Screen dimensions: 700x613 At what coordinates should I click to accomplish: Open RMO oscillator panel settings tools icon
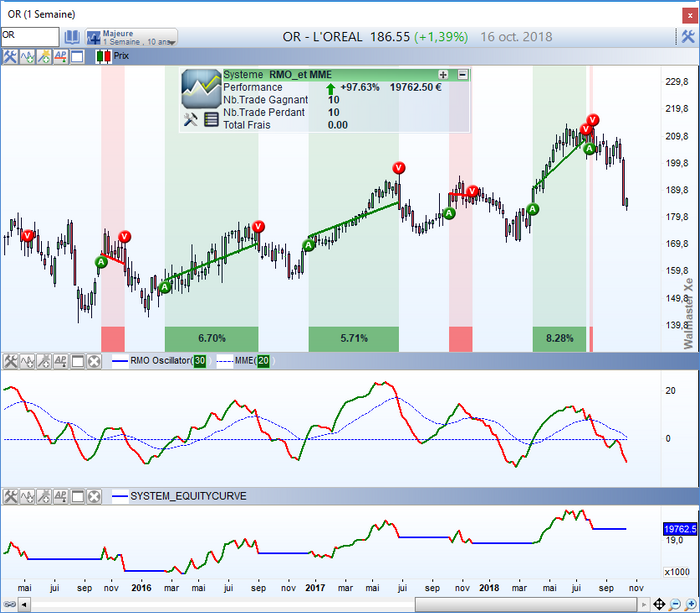pyautogui.click(x=10, y=361)
